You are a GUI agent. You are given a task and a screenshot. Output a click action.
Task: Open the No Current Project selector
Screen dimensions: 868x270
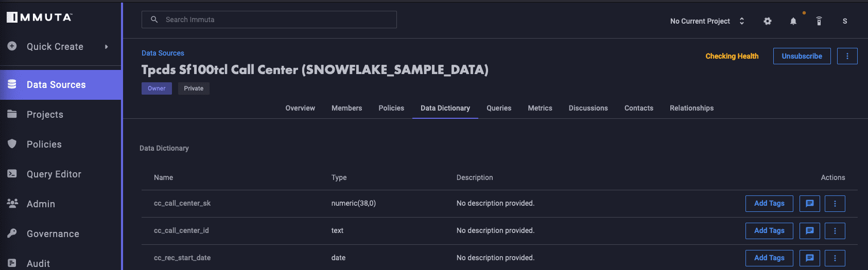pyautogui.click(x=707, y=21)
